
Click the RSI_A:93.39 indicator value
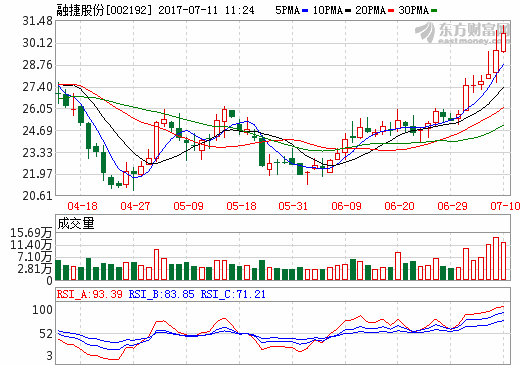point(90,295)
